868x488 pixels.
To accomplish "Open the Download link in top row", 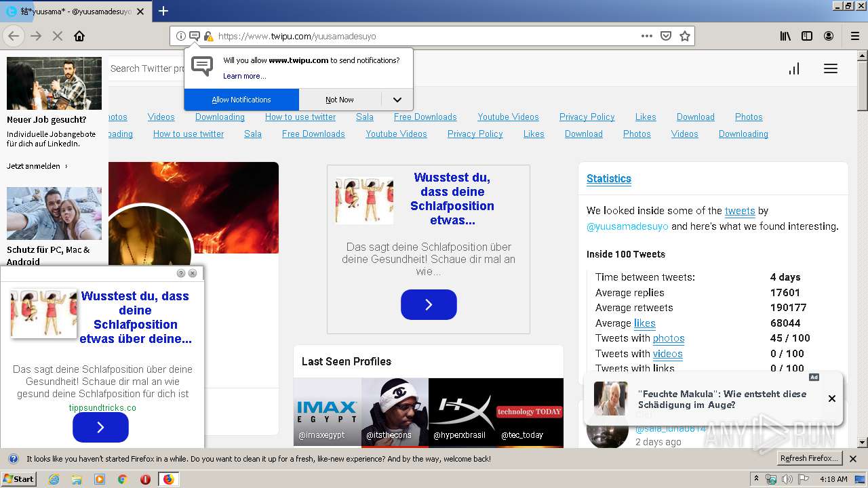I will coord(696,117).
